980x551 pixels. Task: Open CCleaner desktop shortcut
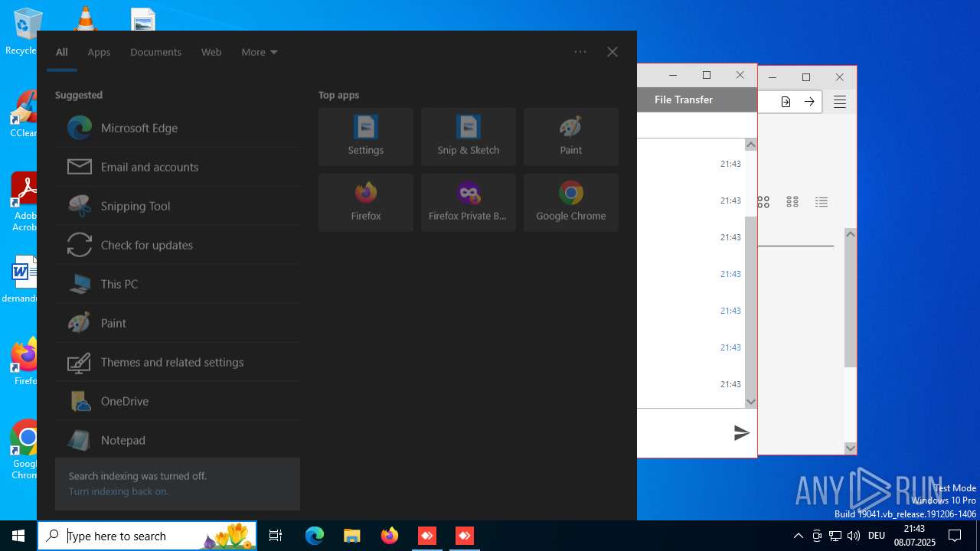point(23,115)
